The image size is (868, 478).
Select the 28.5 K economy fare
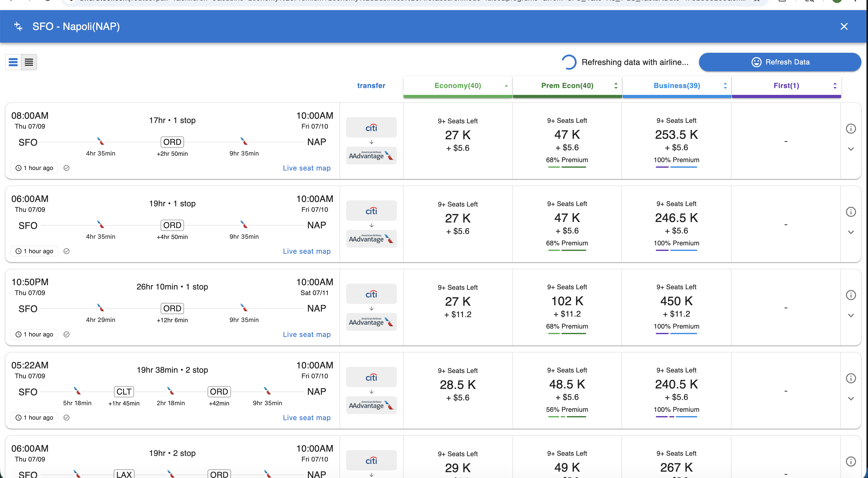click(458, 384)
